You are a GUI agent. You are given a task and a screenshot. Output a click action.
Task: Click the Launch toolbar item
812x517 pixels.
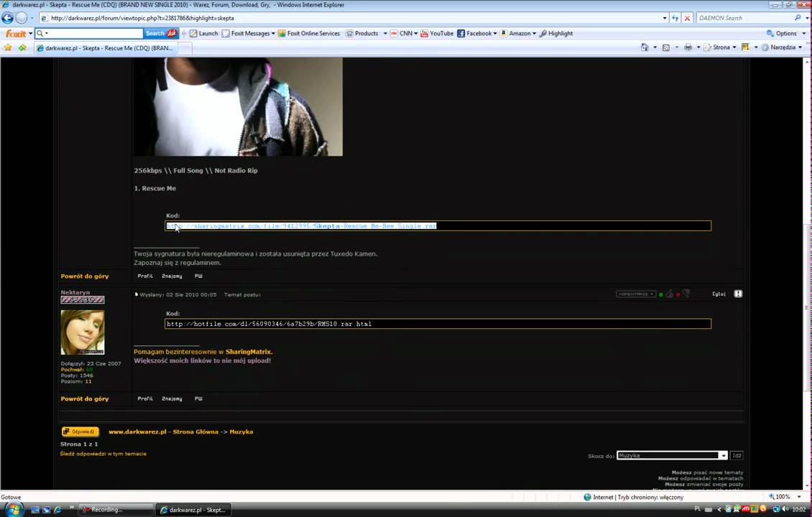(x=203, y=33)
